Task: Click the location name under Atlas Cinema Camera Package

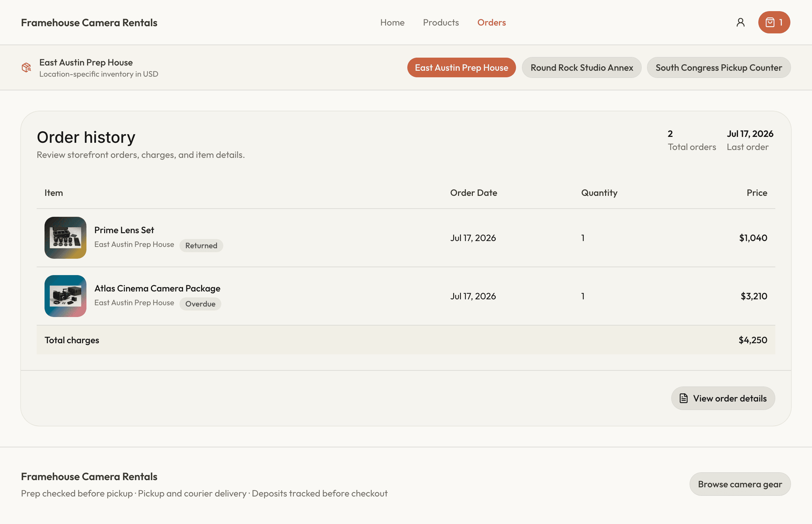Action: coord(134,303)
